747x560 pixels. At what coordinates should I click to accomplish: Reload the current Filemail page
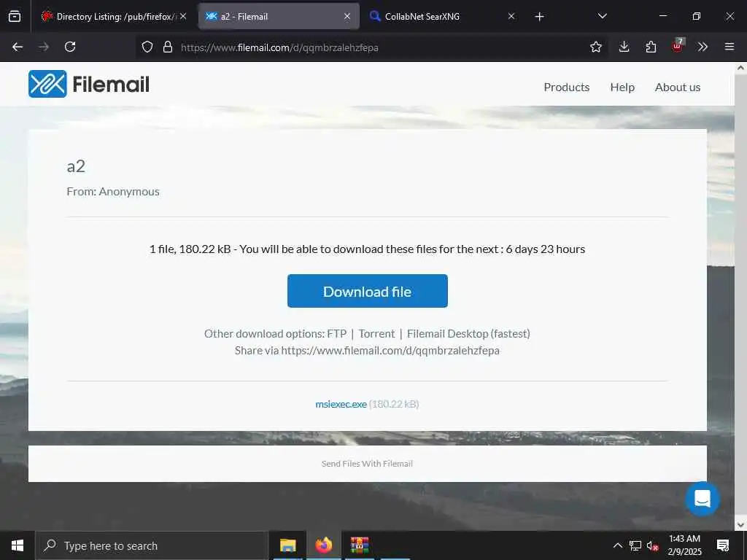tap(70, 47)
